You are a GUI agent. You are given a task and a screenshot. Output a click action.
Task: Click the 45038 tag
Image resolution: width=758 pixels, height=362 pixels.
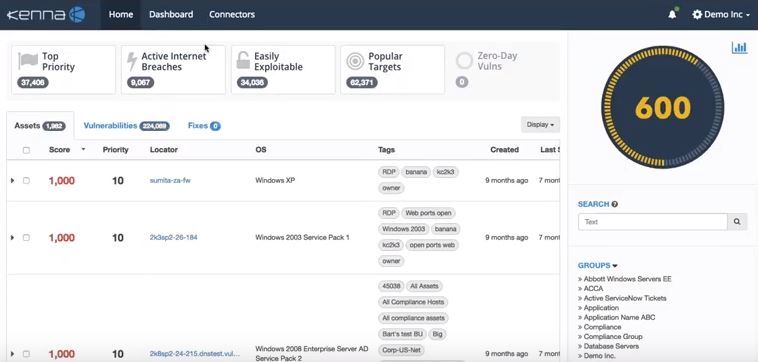391,286
